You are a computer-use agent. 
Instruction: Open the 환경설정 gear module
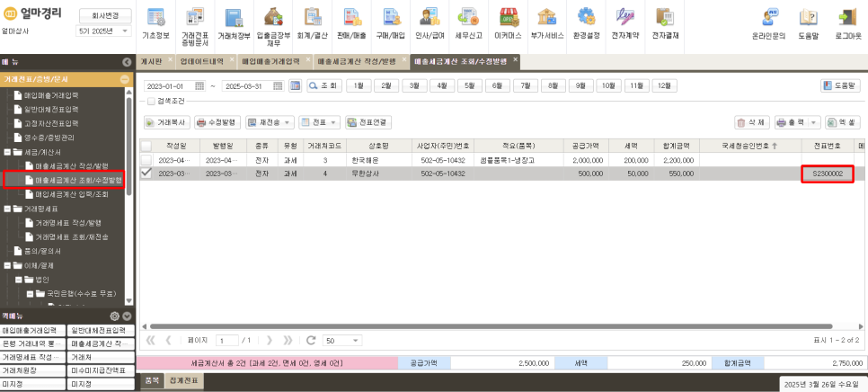(x=586, y=23)
